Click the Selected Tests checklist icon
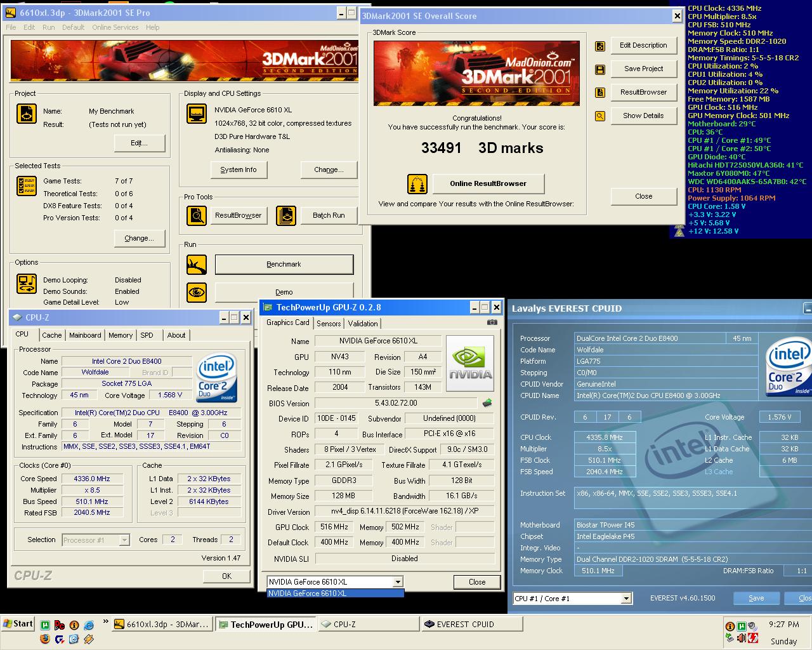 tap(27, 186)
